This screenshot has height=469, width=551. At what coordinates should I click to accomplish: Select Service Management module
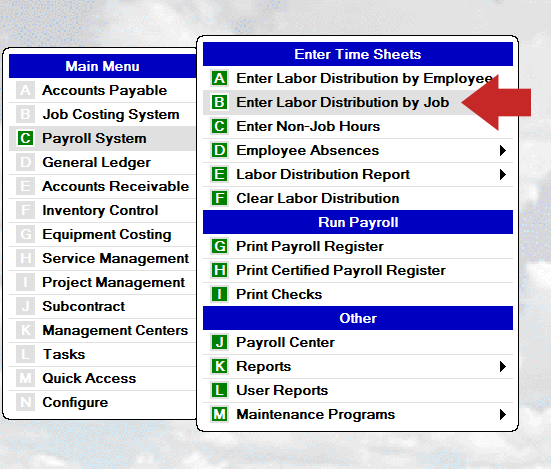pos(102,258)
